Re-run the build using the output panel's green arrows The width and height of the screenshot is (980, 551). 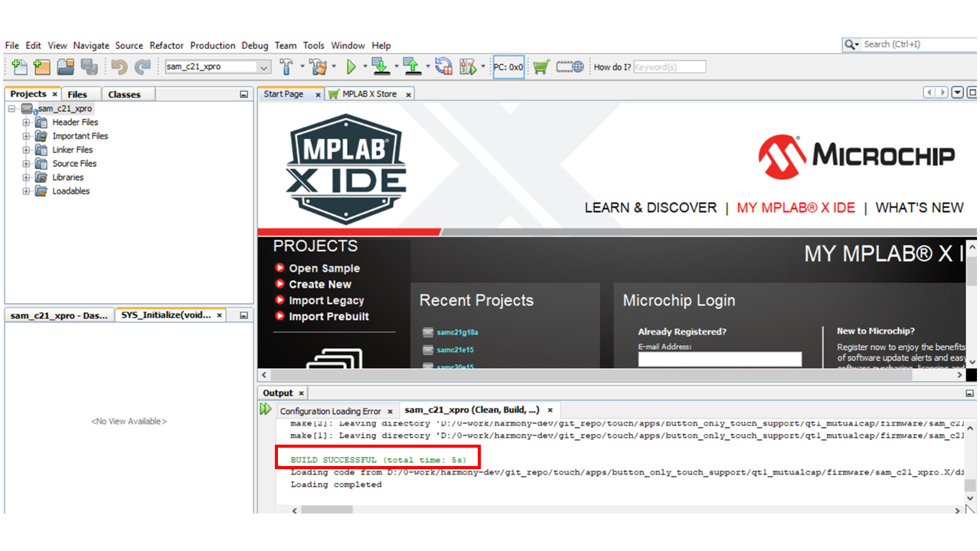[x=266, y=409]
